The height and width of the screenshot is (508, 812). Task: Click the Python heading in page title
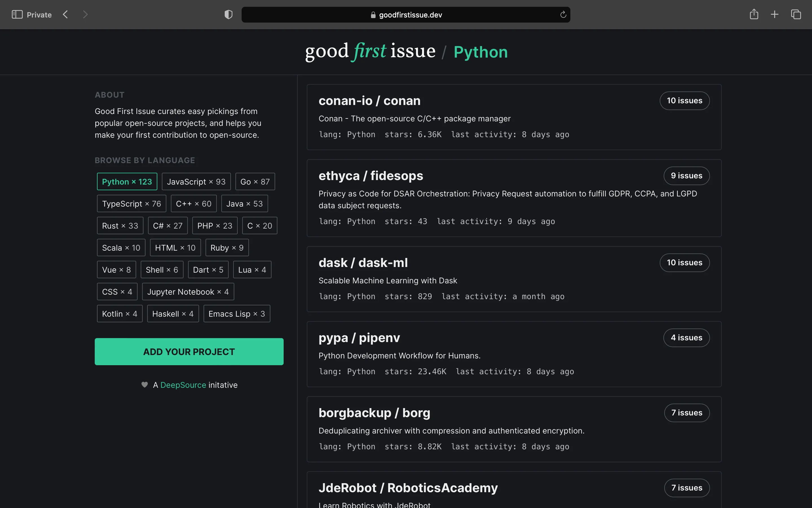click(480, 52)
